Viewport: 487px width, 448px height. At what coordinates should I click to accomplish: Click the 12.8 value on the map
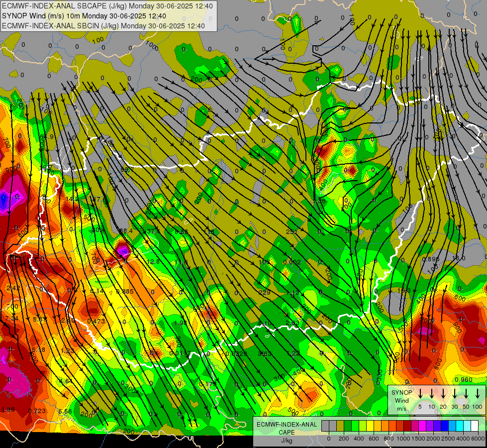(x=153, y=262)
